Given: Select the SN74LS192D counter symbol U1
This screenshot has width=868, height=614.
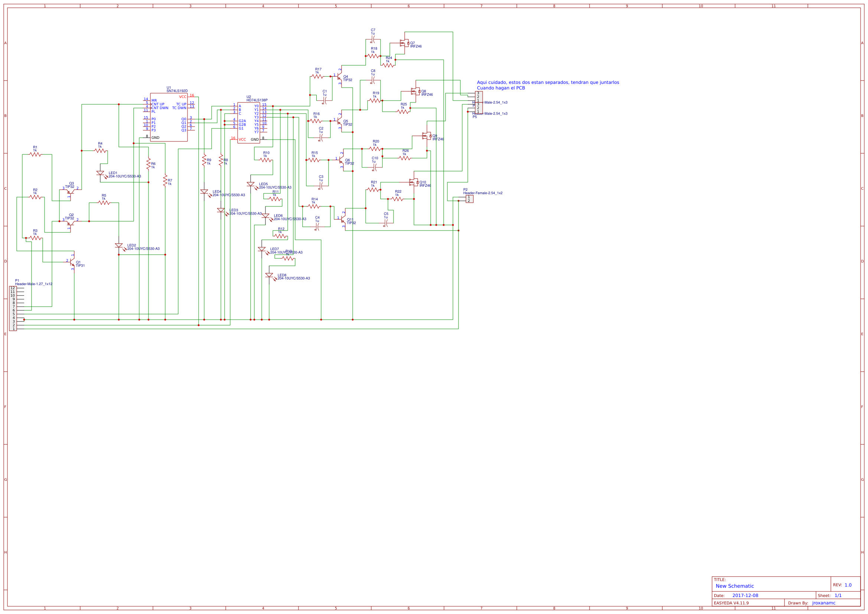Looking at the screenshot, I should click(169, 117).
